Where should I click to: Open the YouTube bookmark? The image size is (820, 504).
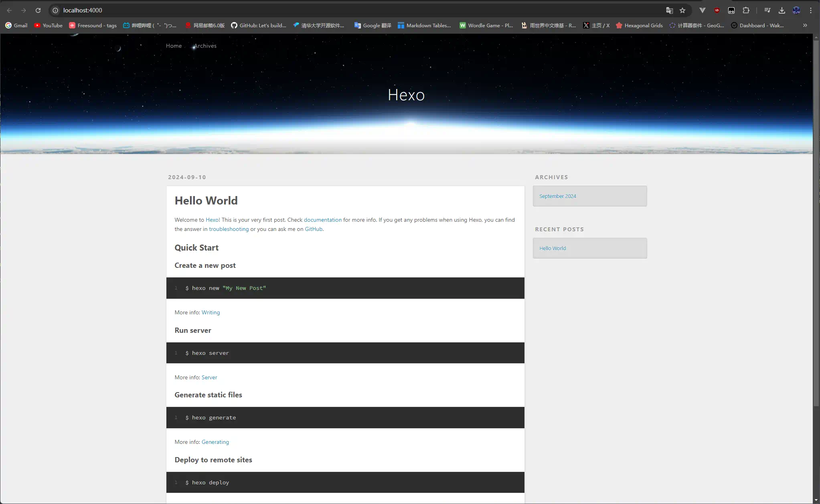(48, 25)
